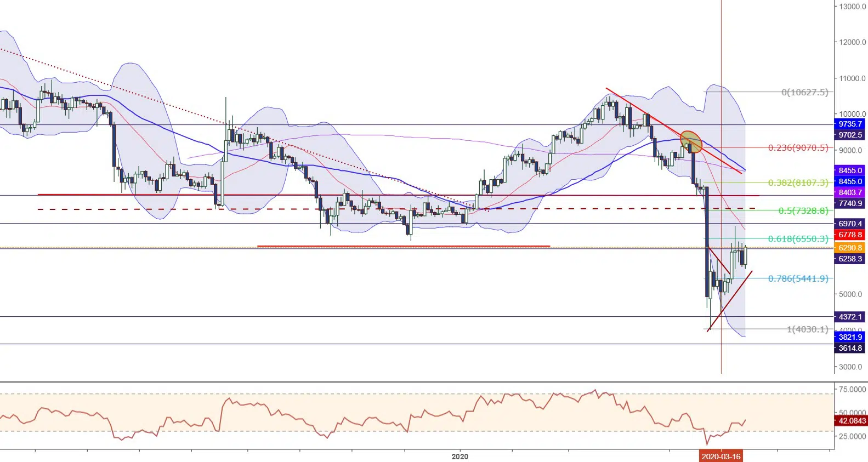This screenshot has height=462, width=868.
Task: Click the 9735.7 price axis tag
Action: tap(850, 124)
